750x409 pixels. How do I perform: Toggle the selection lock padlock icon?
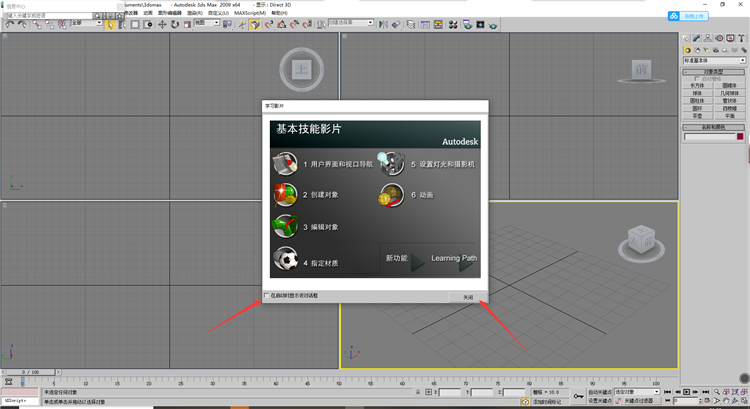point(418,392)
